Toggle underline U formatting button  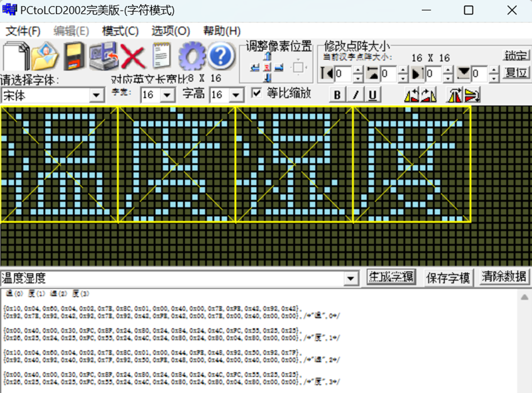[x=373, y=95]
